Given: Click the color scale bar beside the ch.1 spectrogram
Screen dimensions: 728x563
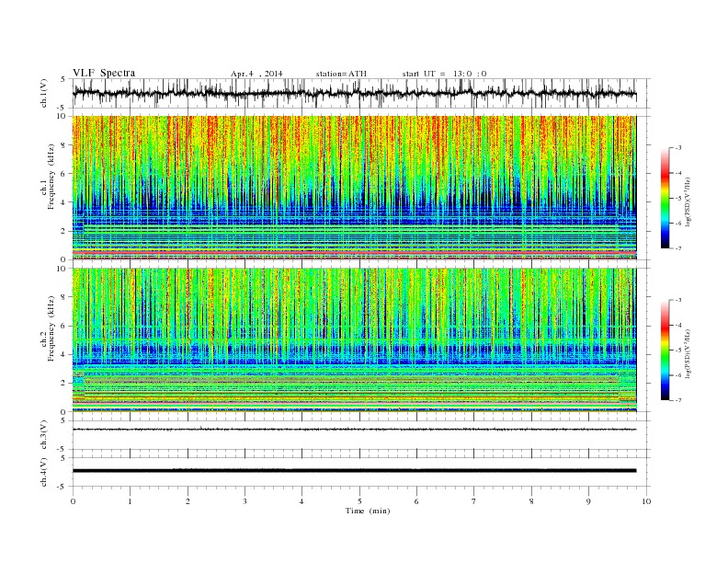Looking at the screenshot, I should point(665,198).
